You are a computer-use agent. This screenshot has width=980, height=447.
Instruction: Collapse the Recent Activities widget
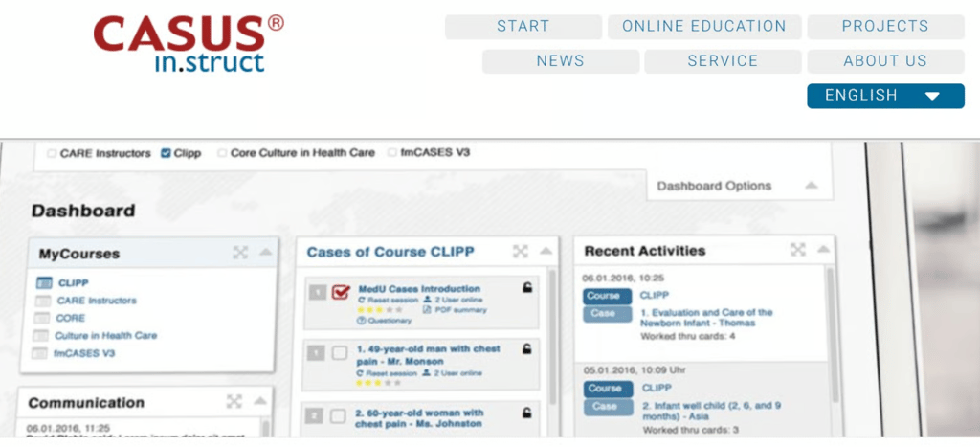point(823,250)
